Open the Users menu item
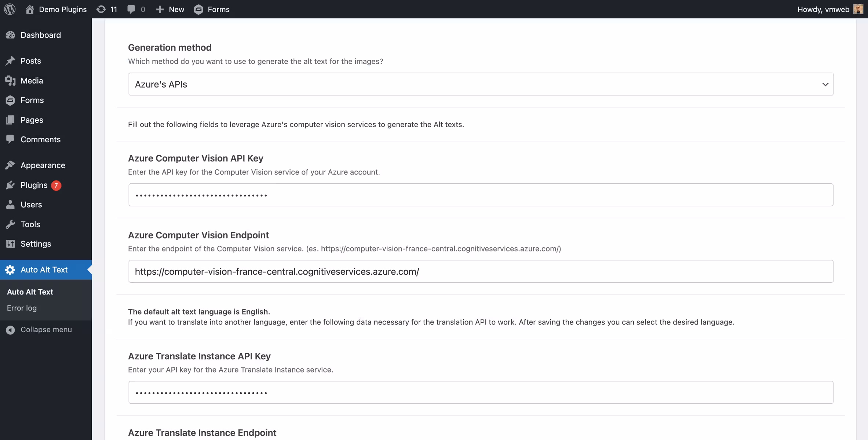Viewport: 868px width, 440px height. tap(46, 205)
